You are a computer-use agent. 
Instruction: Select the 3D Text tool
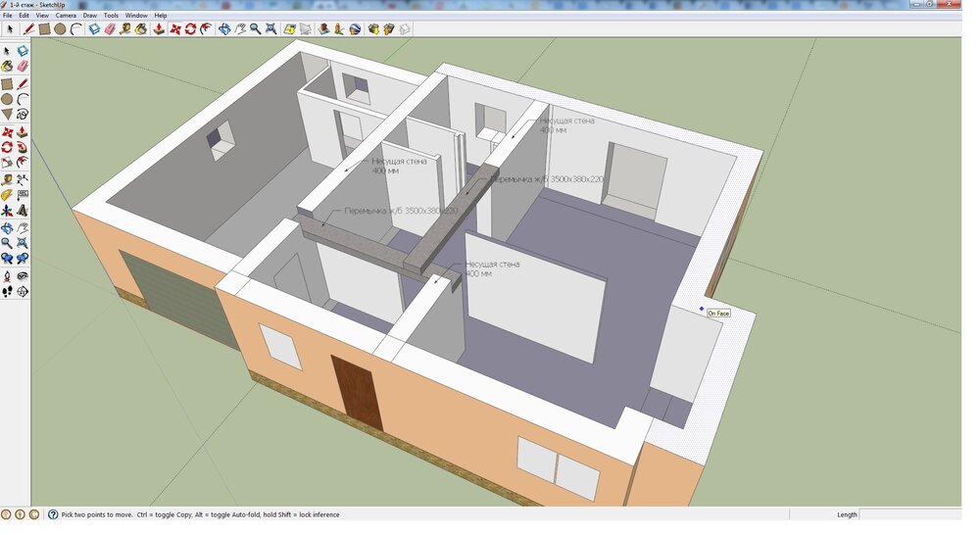point(22,211)
